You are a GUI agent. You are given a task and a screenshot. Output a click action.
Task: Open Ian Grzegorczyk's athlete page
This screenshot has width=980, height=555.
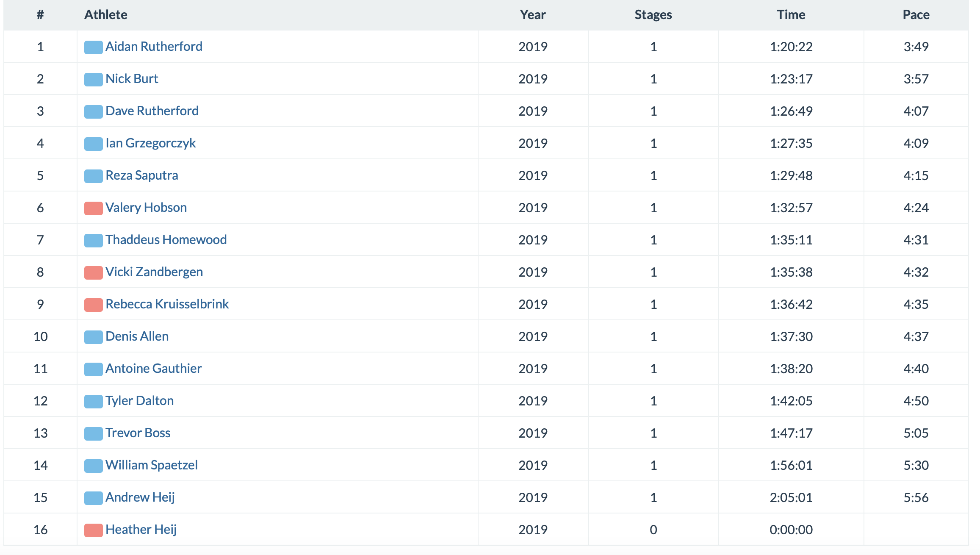click(x=150, y=143)
